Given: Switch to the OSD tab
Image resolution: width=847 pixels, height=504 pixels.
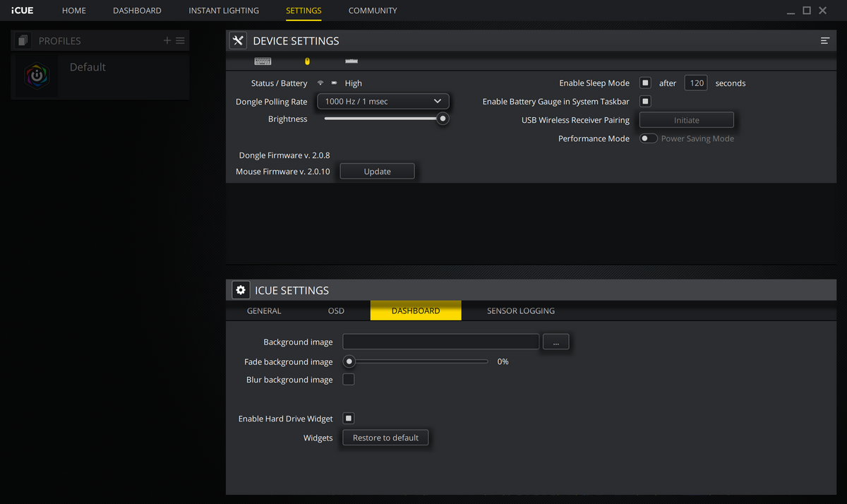Looking at the screenshot, I should [336, 311].
